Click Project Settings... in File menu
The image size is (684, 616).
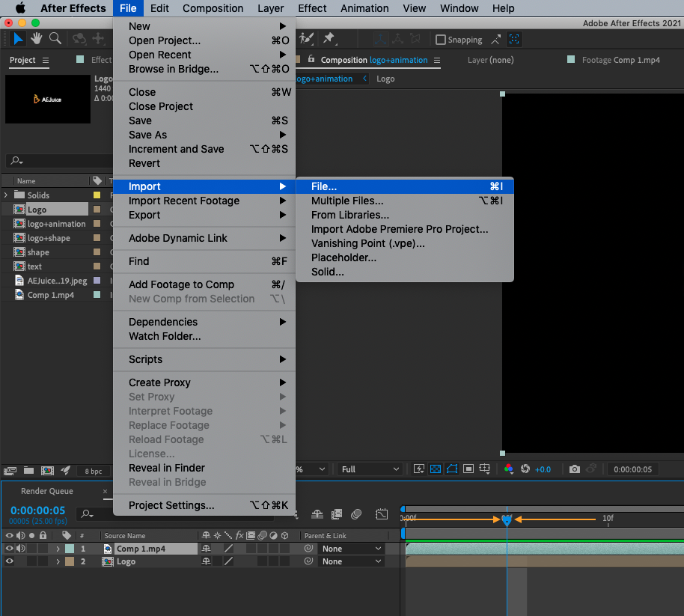pyautogui.click(x=171, y=505)
